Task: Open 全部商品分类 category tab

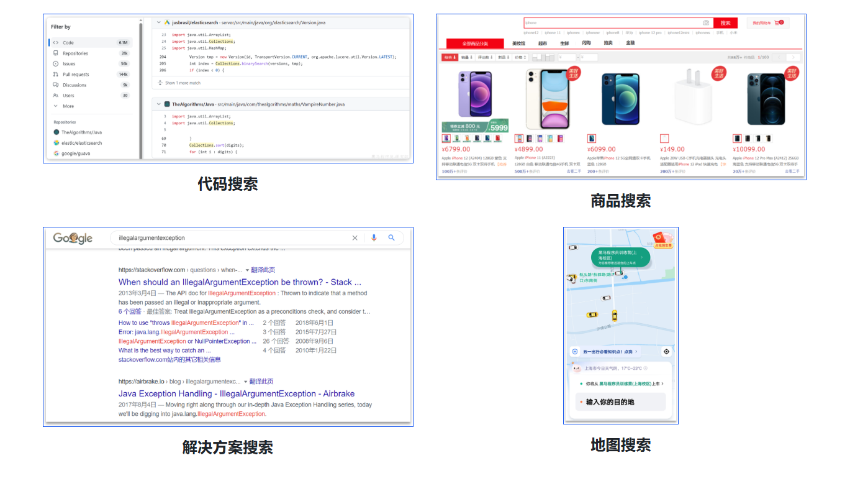Action: point(475,44)
